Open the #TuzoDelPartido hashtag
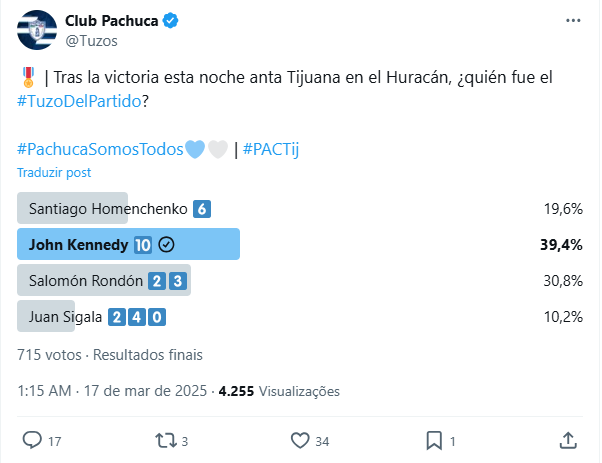 pyautogui.click(x=79, y=101)
